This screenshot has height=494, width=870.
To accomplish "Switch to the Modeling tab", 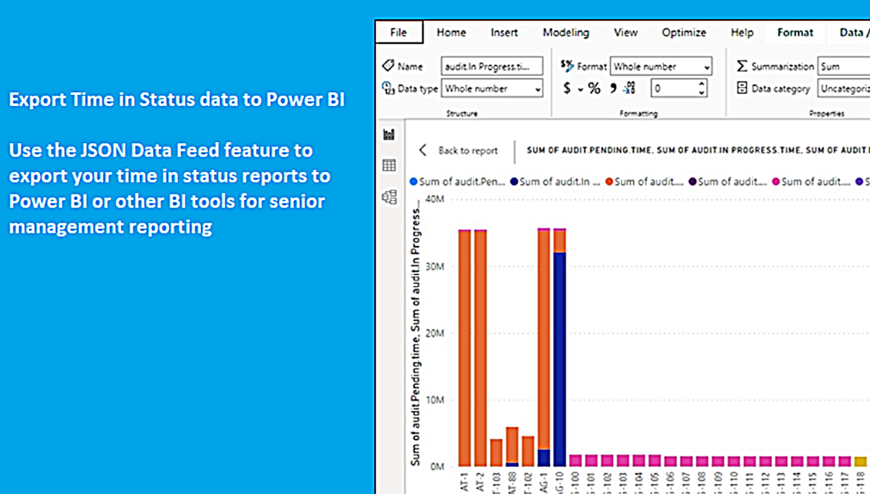I will (x=566, y=32).
